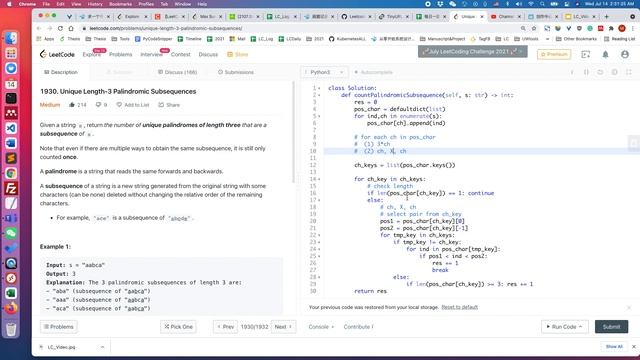This screenshot has width=640, height=360.
Task: Open FileZilla from the dock
Action: point(11,188)
